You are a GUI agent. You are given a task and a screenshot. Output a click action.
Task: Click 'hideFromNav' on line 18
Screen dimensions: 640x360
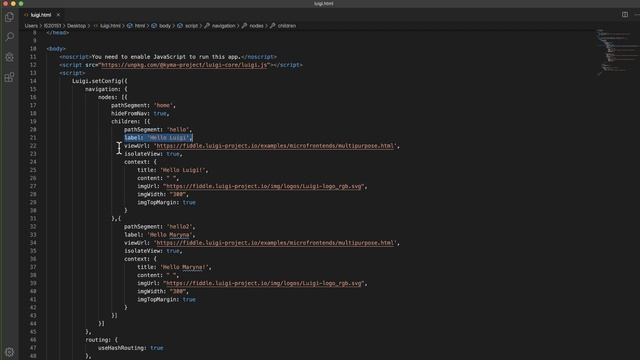click(130, 113)
